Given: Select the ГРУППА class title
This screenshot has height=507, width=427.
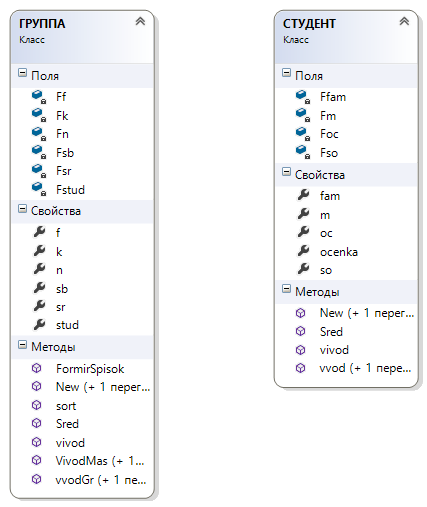Looking at the screenshot, I should [x=42, y=24].
